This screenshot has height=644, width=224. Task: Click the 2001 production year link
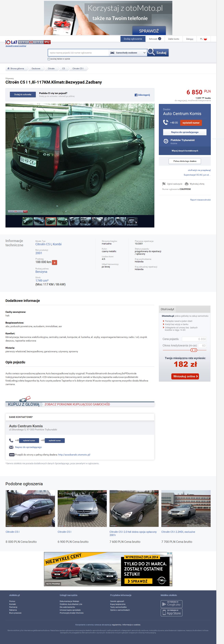(39, 253)
